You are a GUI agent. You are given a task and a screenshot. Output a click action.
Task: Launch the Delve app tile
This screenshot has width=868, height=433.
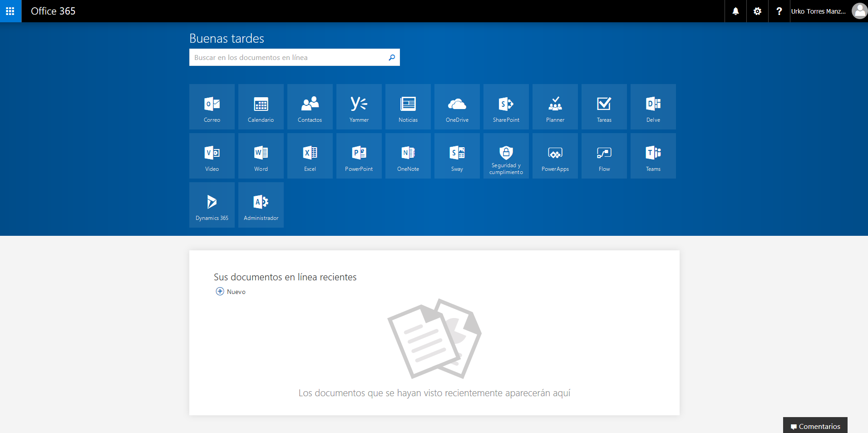(653, 107)
